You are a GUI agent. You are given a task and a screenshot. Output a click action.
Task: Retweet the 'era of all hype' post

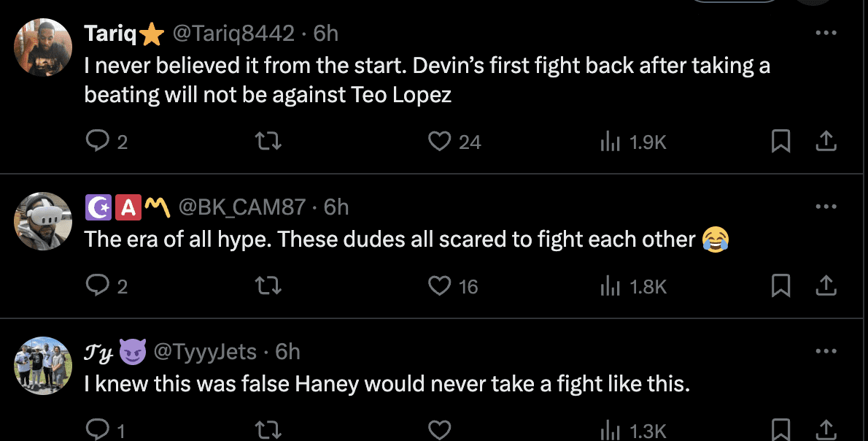271,286
